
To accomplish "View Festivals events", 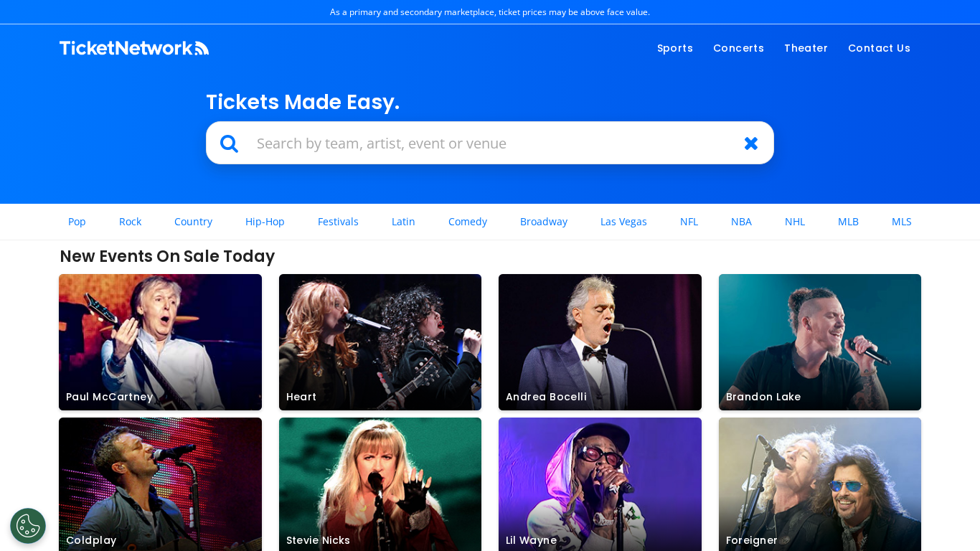I will coord(338,222).
